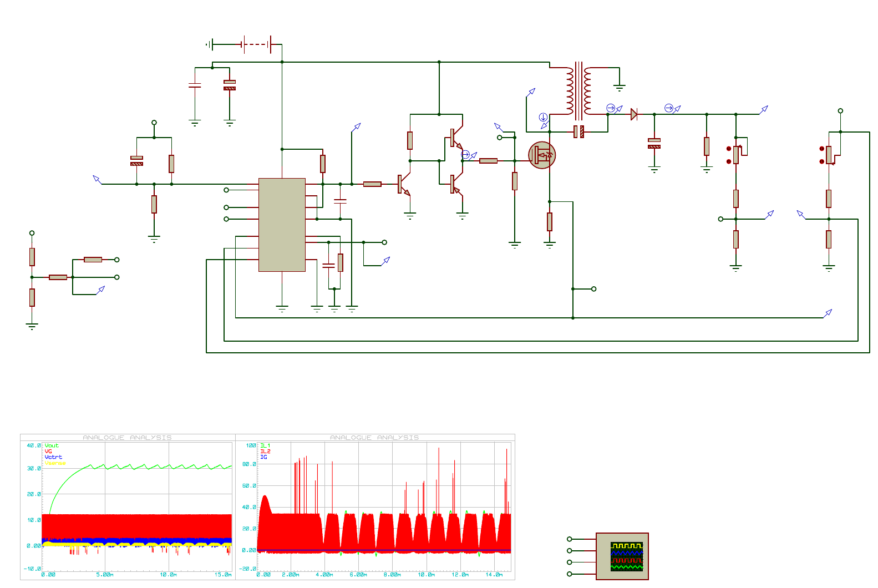Select the downward current probe at the MOSFET drain
Image resolution: width=878 pixels, height=588 pixels.
pyautogui.click(x=544, y=117)
